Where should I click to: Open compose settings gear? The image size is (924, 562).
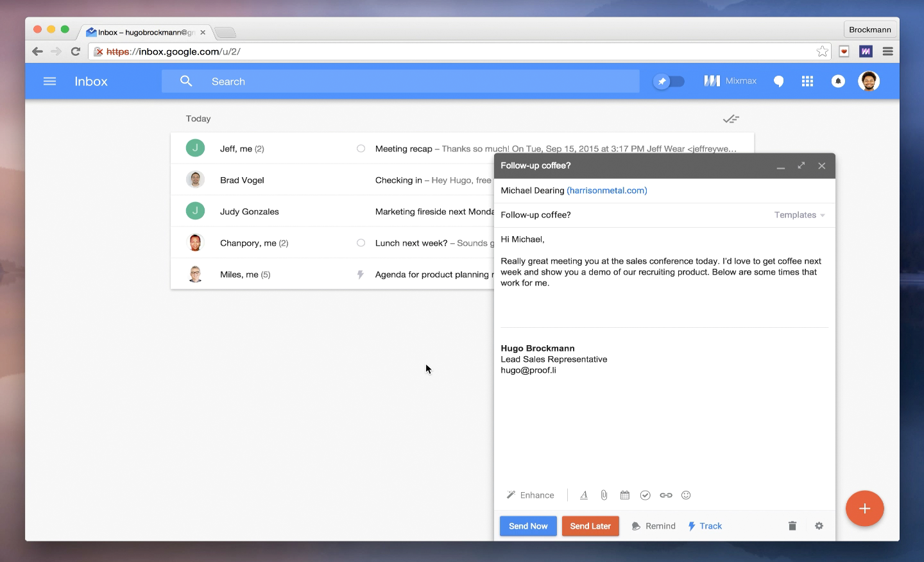tap(819, 526)
